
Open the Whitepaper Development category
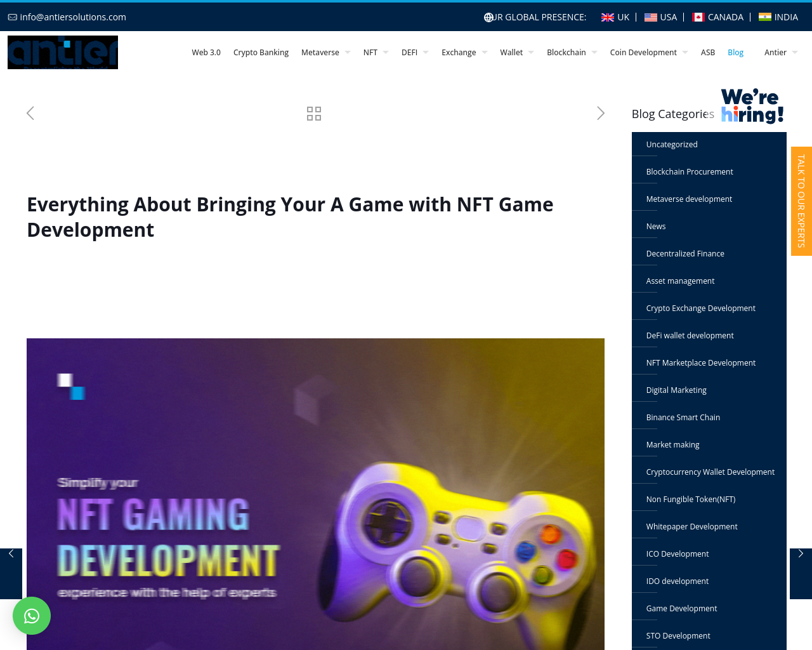[x=692, y=527]
